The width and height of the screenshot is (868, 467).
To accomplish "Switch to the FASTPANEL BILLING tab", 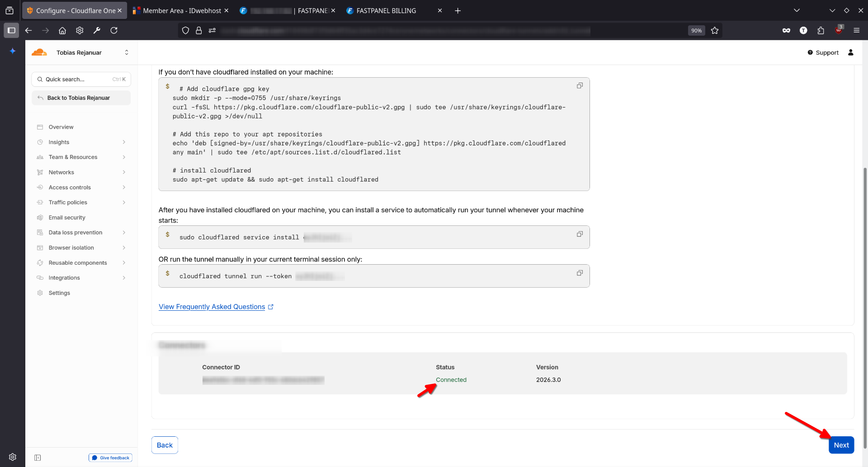I will [x=386, y=11].
